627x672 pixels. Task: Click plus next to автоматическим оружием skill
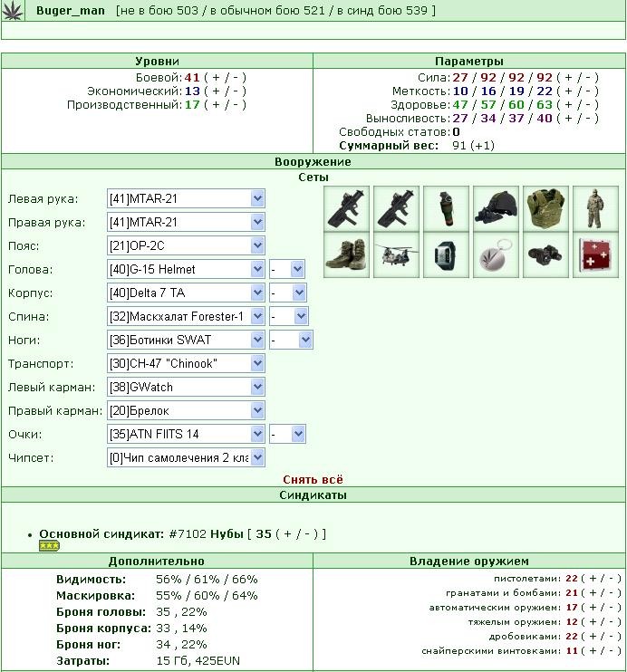point(593,608)
